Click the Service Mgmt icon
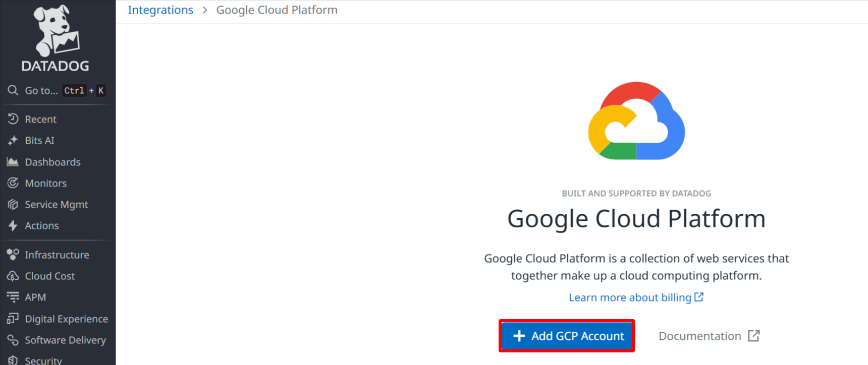 point(13,205)
